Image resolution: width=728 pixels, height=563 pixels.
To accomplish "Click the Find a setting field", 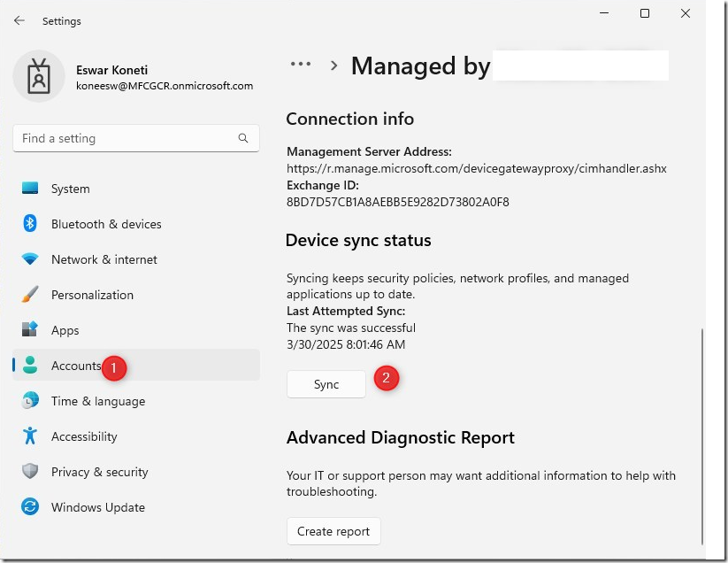I will (x=124, y=139).
